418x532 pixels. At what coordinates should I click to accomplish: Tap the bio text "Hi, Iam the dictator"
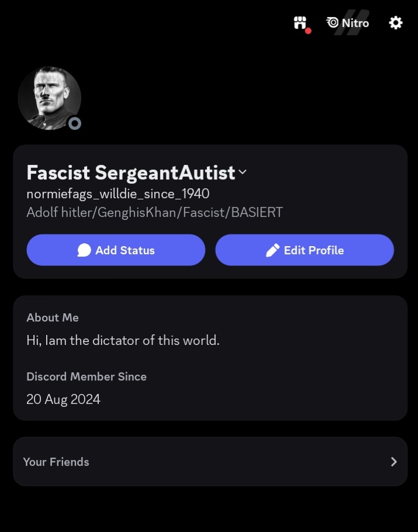123,340
